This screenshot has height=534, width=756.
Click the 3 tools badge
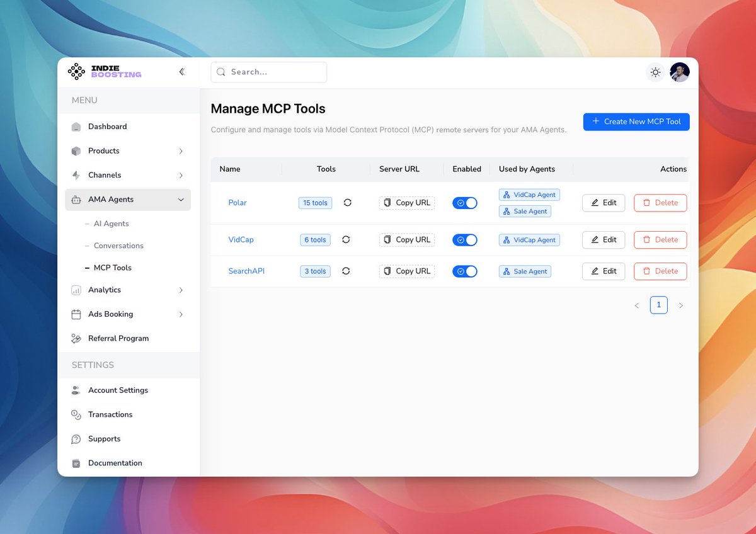(315, 271)
